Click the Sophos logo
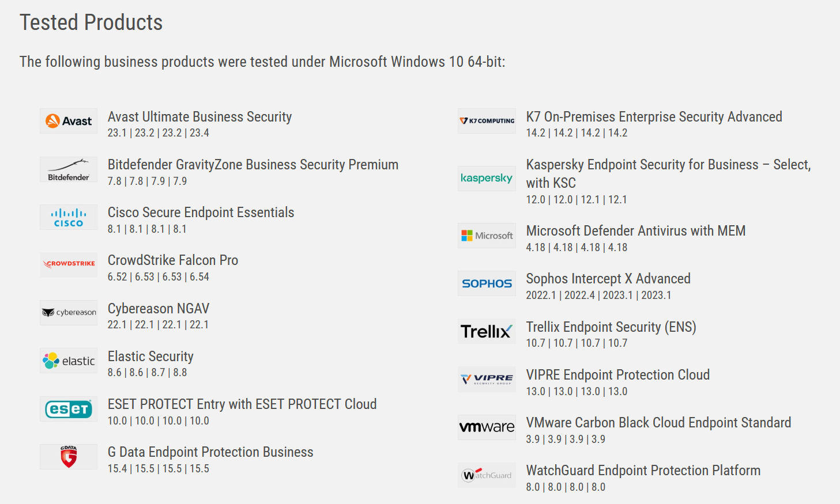 [x=487, y=283]
